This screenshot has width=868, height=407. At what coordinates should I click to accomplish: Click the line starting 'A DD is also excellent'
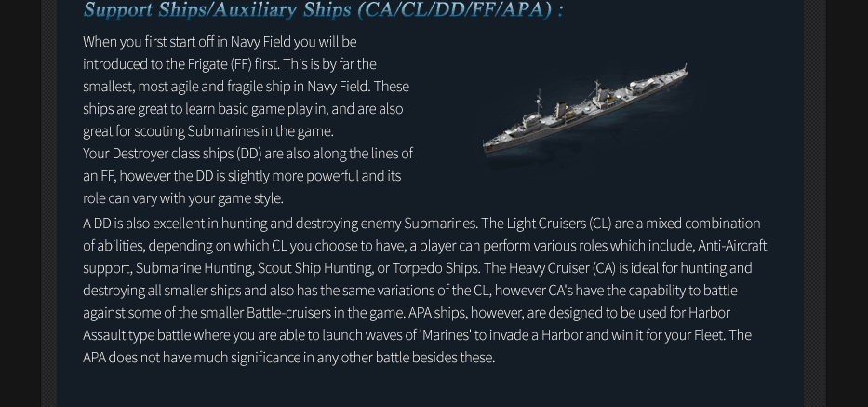tap(279, 224)
